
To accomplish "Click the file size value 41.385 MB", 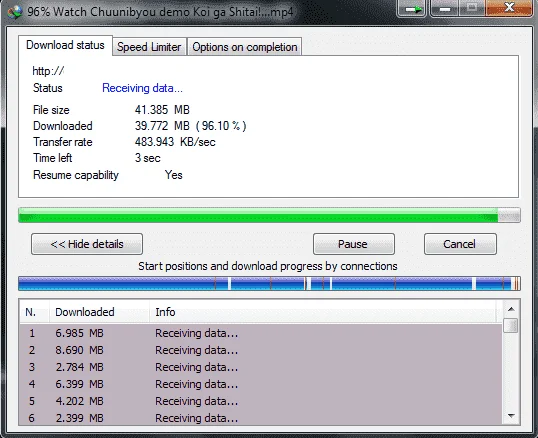I will click(162, 110).
